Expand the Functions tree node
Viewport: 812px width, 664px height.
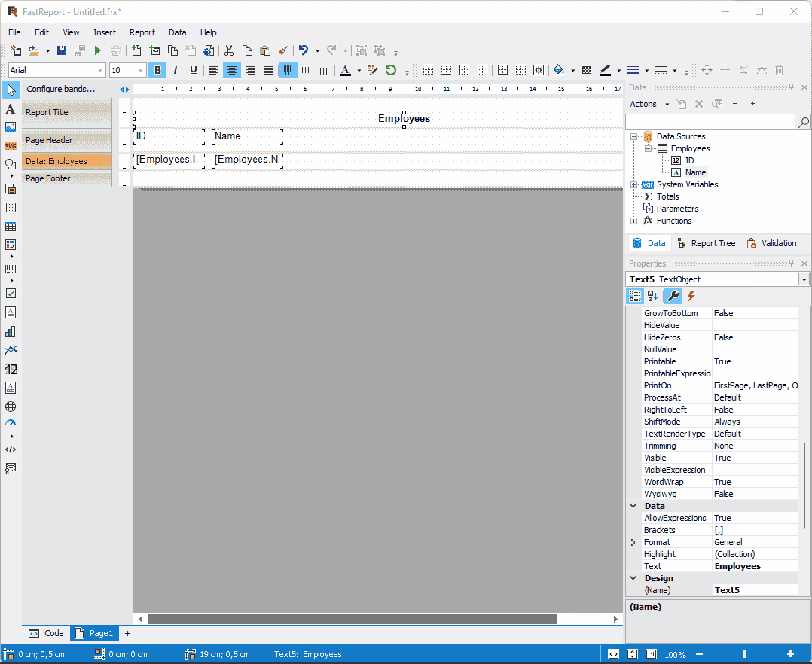click(633, 221)
